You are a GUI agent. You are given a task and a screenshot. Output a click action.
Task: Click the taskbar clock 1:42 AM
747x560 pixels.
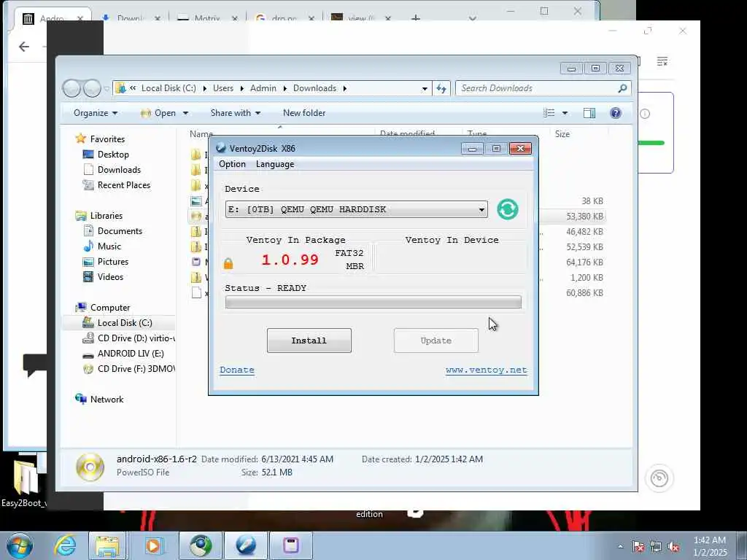709,540
